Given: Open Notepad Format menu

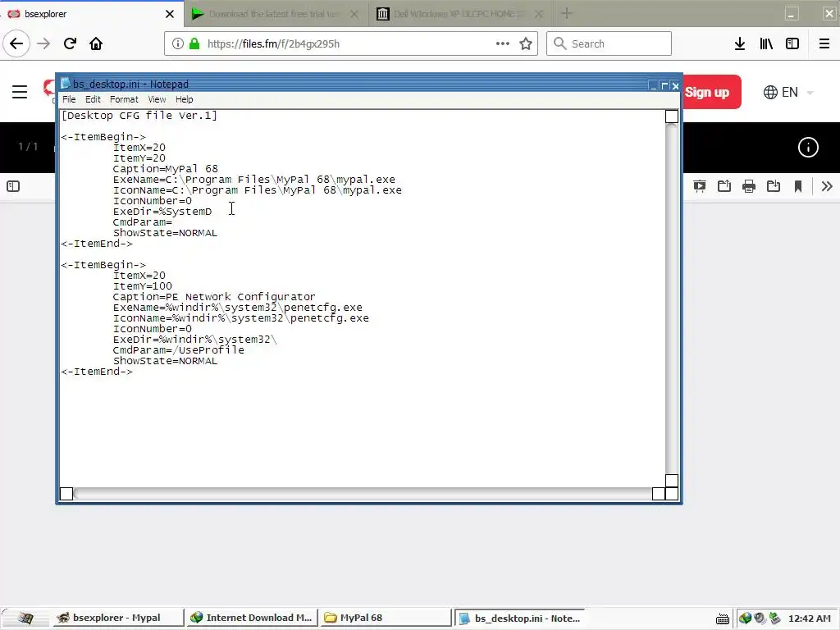Looking at the screenshot, I should [x=124, y=99].
